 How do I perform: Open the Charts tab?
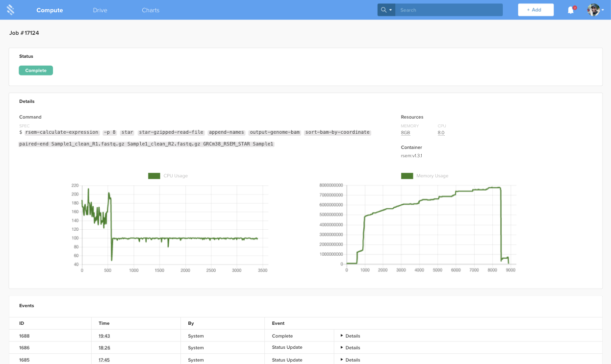151,10
